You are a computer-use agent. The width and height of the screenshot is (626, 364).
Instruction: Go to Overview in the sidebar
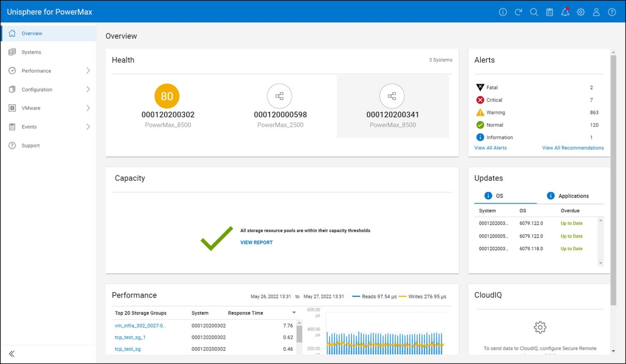coord(49,34)
